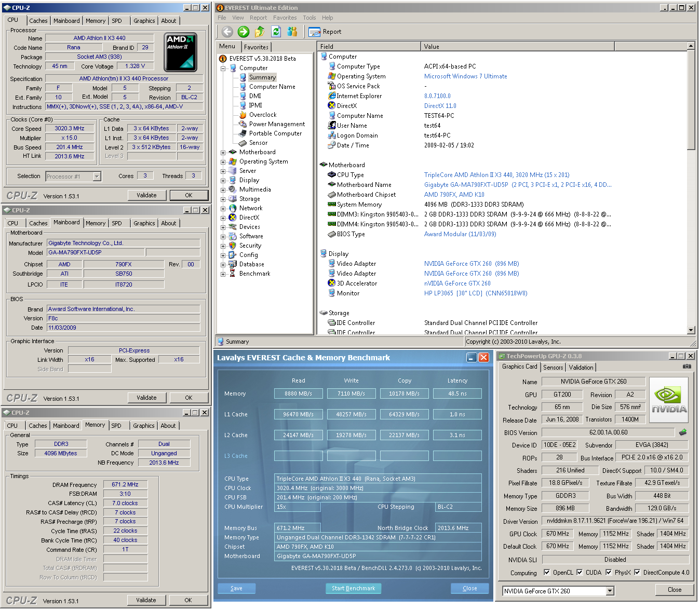This screenshot has width=700, height=611.
Task: Click Close in the benchmark window
Action: pyautogui.click(x=470, y=588)
